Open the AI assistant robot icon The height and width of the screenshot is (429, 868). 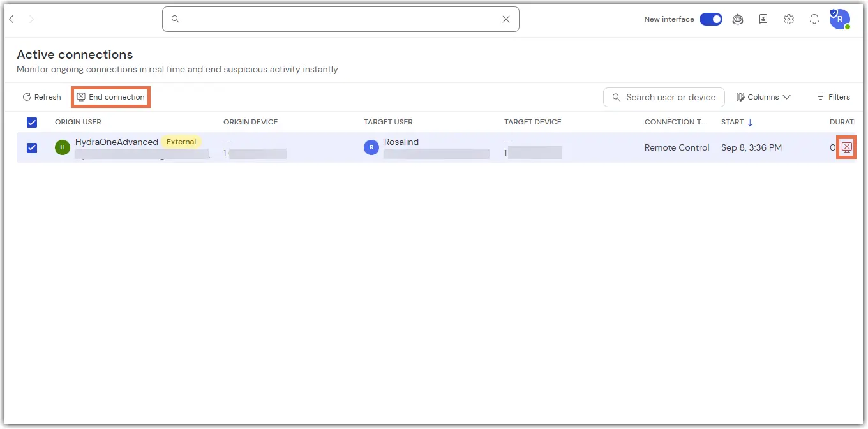[738, 19]
